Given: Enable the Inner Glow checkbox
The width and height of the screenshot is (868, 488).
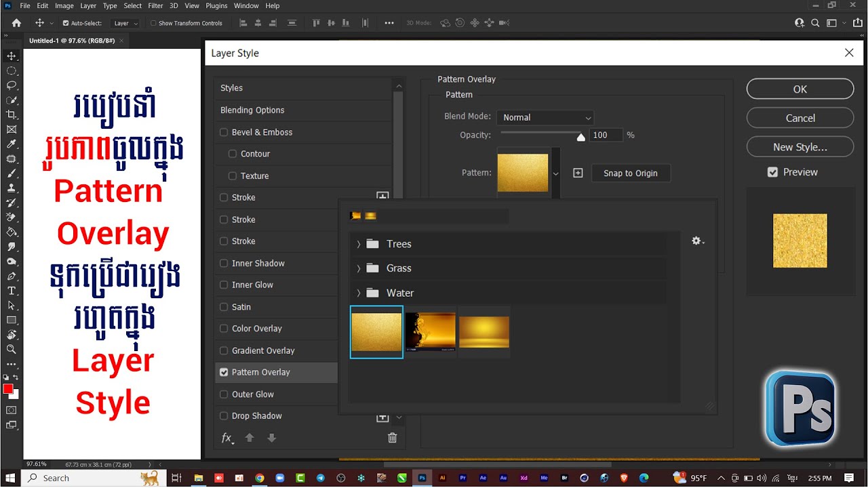Looking at the screenshot, I should coord(224,285).
